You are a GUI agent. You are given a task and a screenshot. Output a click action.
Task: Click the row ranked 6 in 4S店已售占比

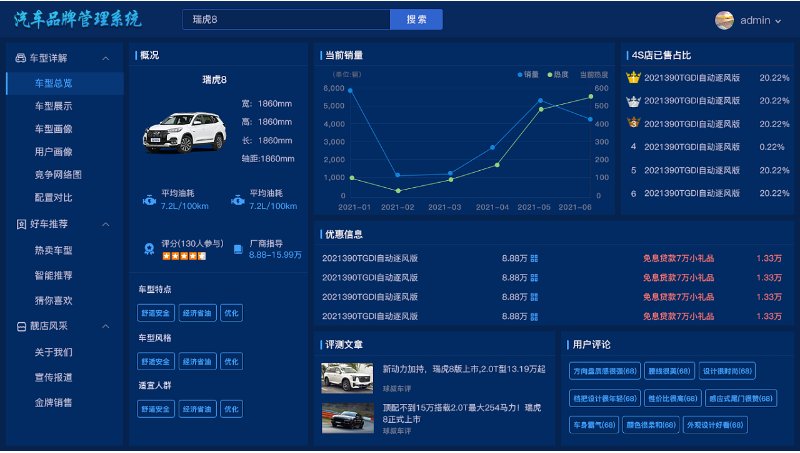tap(708, 193)
